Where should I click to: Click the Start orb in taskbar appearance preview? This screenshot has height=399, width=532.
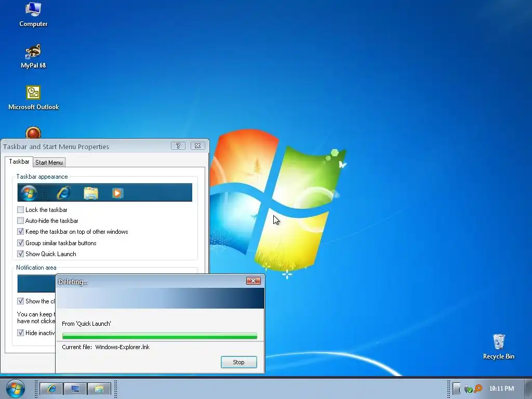[x=29, y=193]
